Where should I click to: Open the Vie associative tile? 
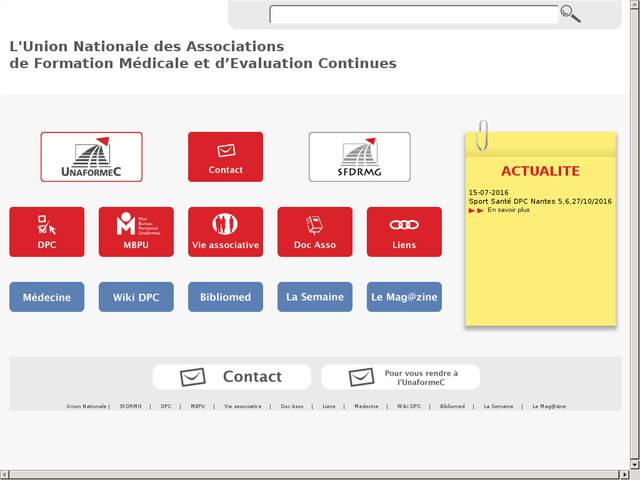[x=225, y=232]
